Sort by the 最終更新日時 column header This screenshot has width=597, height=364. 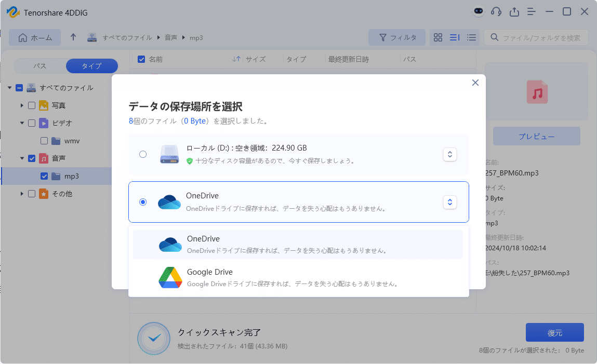[348, 59]
